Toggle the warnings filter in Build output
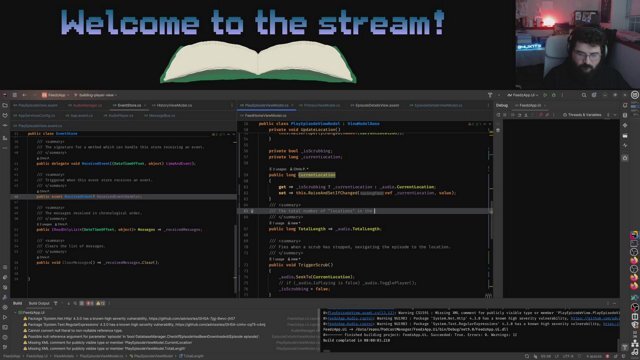Screen dimensions: 640x360 coord(101,303)
